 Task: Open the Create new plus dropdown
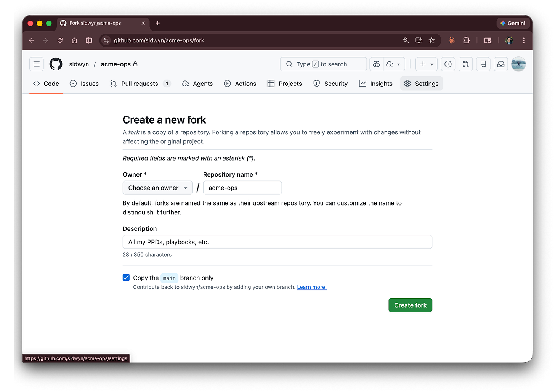(x=427, y=64)
